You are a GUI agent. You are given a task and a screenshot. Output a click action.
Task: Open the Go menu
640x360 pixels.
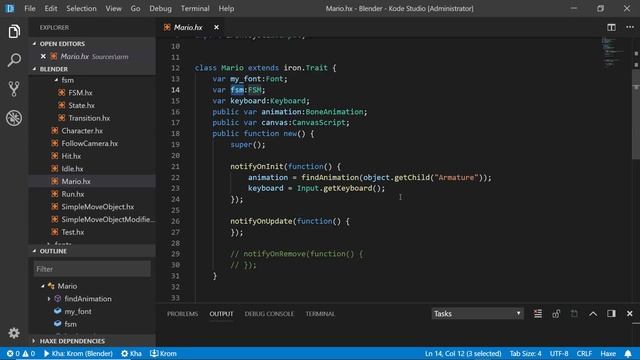pos(136,8)
